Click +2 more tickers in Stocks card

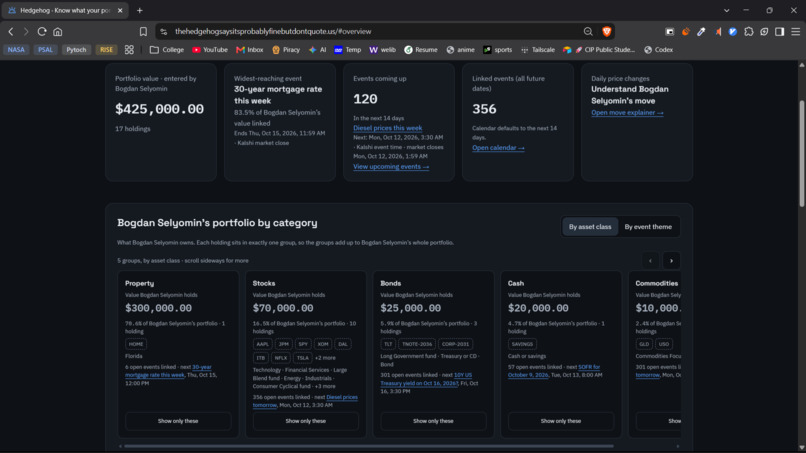pyautogui.click(x=325, y=358)
